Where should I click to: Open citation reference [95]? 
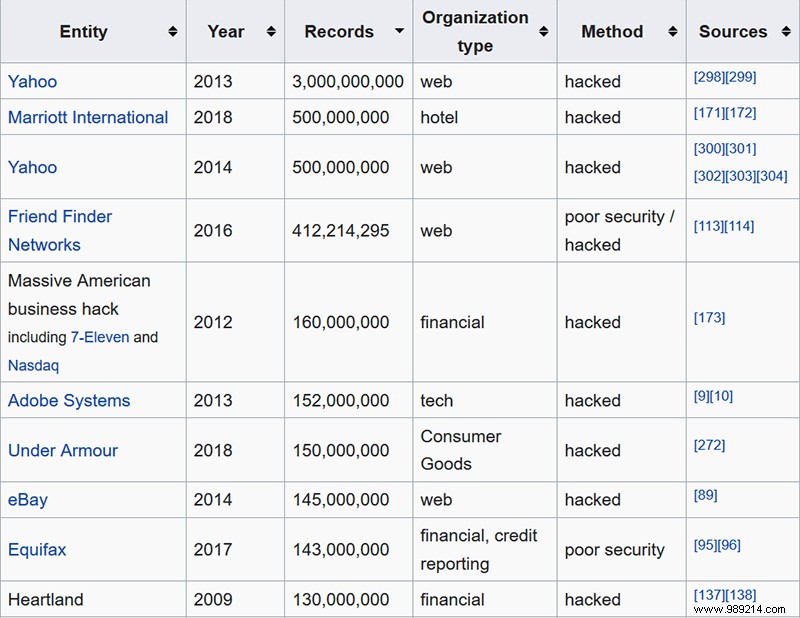click(x=703, y=543)
